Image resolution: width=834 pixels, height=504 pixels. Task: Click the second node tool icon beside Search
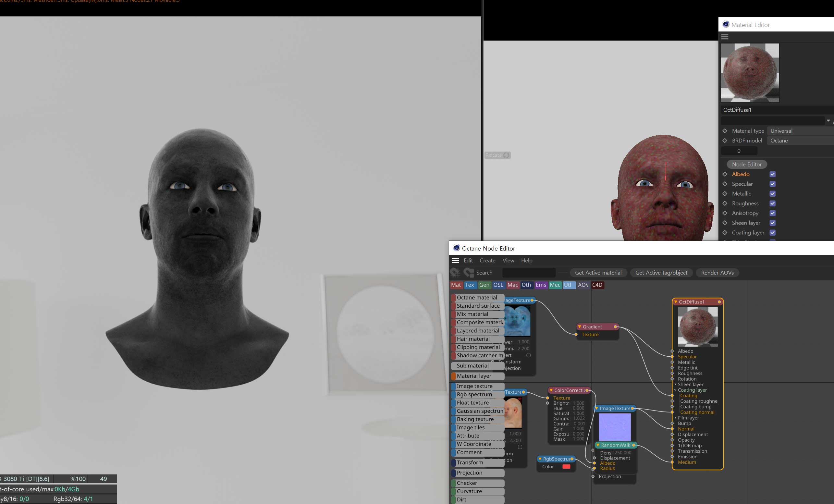coord(469,273)
